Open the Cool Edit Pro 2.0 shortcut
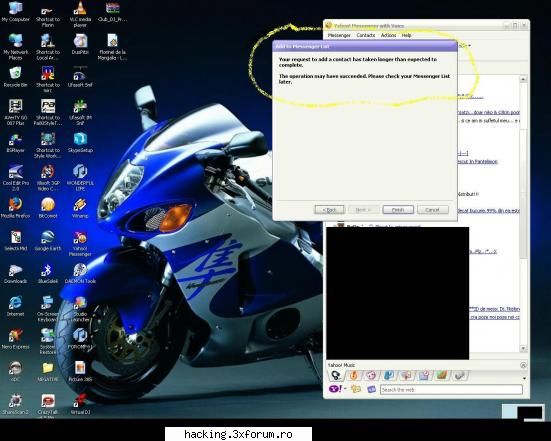Screen dimensions: 551x441 (x=15, y=178)
